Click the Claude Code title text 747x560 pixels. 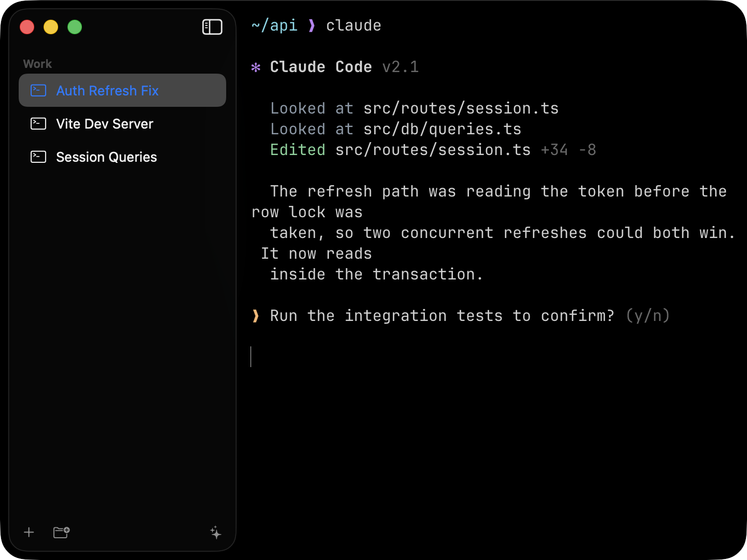pyautogui.click(x=321, y=67)
